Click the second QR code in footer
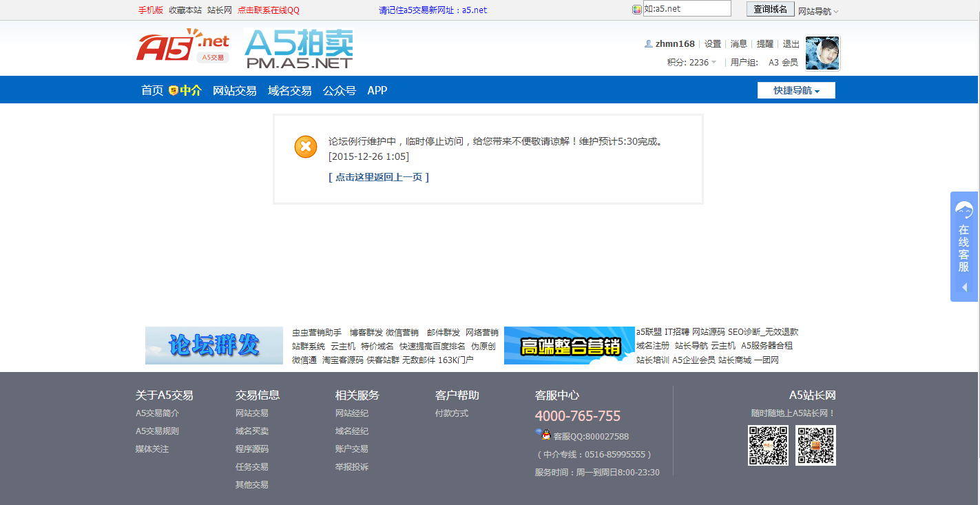 (815, 445)
